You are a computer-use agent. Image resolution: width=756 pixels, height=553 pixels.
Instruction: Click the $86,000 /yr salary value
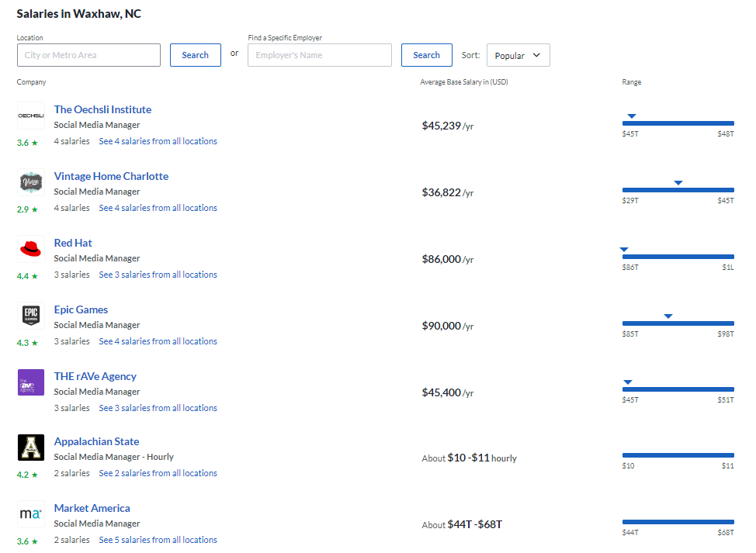coord(447,259)
